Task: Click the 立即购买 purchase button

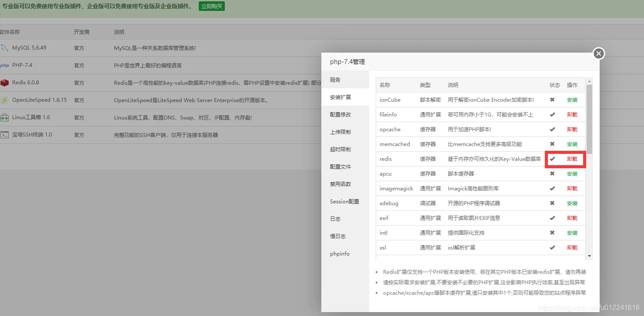Action: [212, 6]
